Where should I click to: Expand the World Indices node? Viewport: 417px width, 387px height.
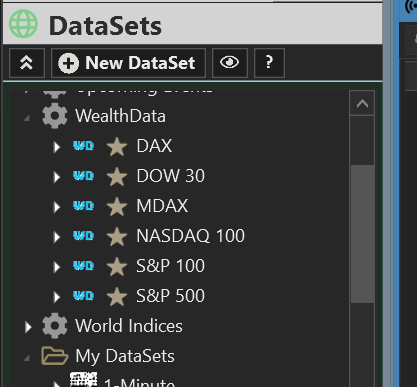[x=28, y=327]
